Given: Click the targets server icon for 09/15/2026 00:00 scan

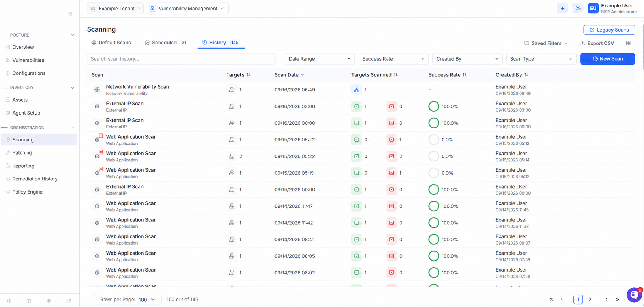Looking at the screenshot, I should pos(232,190).
